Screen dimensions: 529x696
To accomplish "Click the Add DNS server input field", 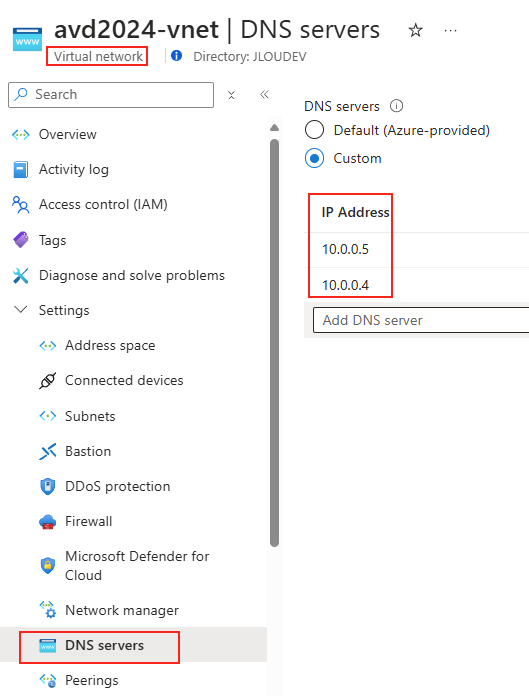I will 421,320.
